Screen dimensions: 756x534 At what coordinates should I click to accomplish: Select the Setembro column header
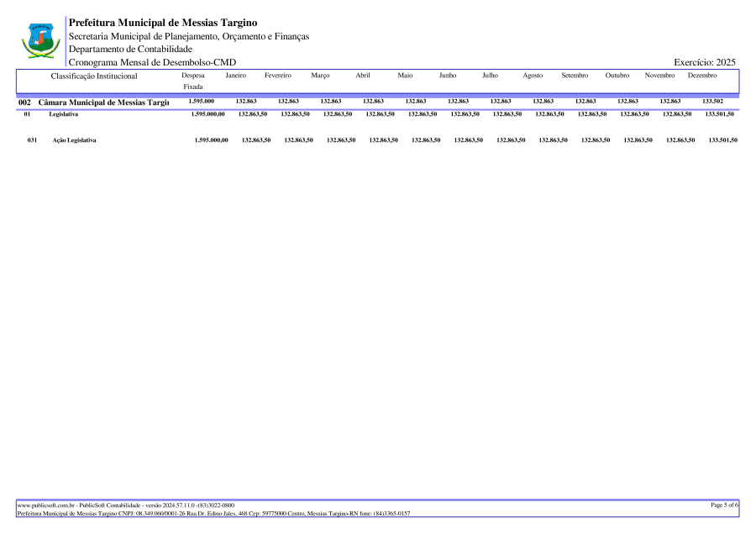(575, 76)
